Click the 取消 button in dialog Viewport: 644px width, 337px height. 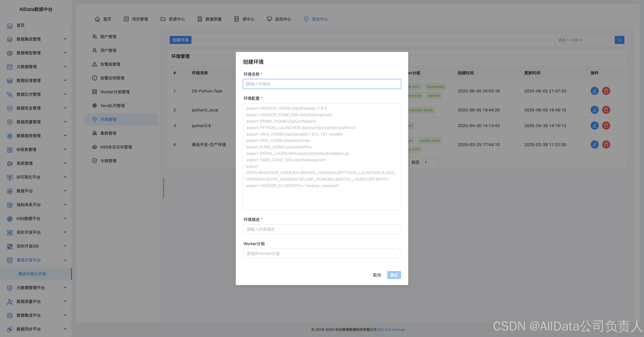[x=377, y=275]
